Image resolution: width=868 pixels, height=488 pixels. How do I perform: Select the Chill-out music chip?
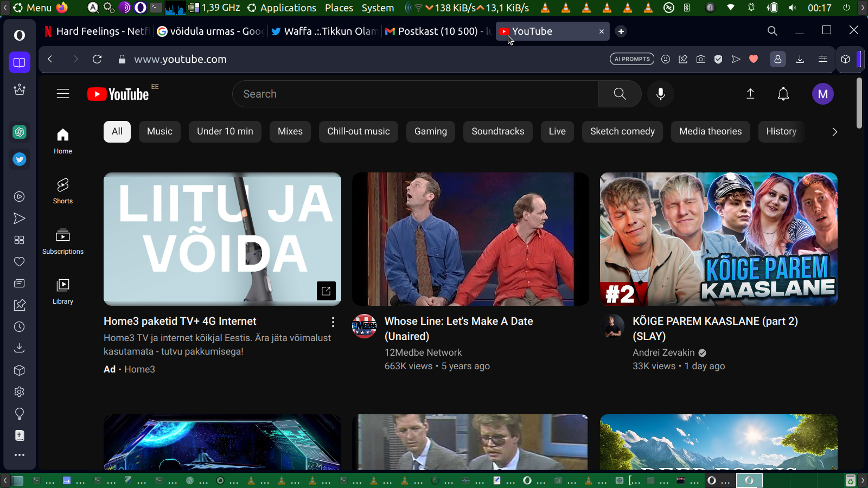[x=359, y=132]
